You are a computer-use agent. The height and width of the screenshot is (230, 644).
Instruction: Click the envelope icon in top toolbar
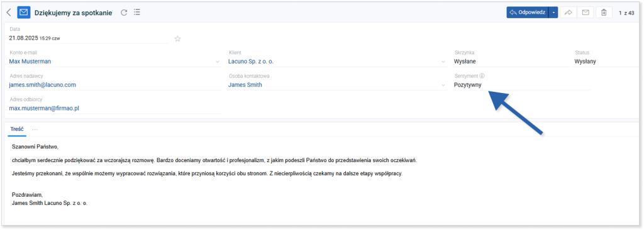(x=586, y=13)
